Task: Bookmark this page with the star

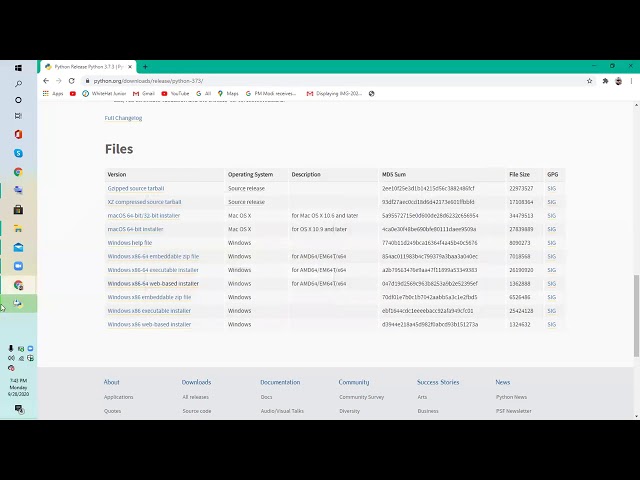Action: (589, 81)
